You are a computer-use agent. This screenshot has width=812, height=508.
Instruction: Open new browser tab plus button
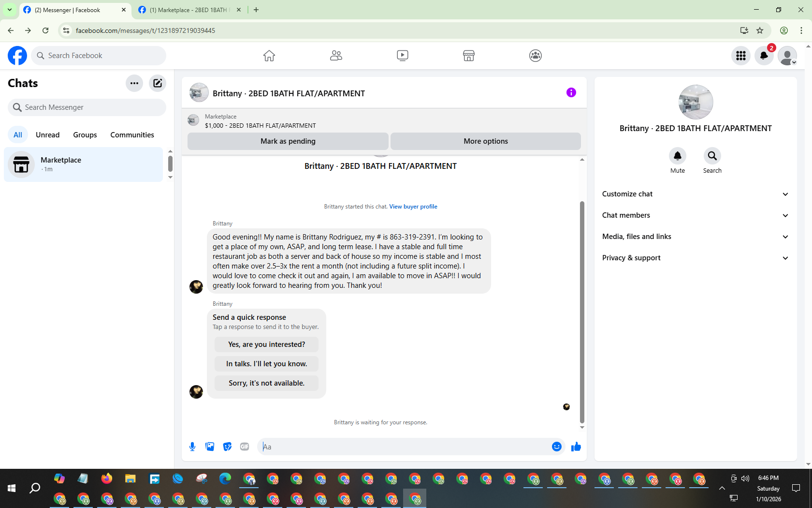point(256,10)
